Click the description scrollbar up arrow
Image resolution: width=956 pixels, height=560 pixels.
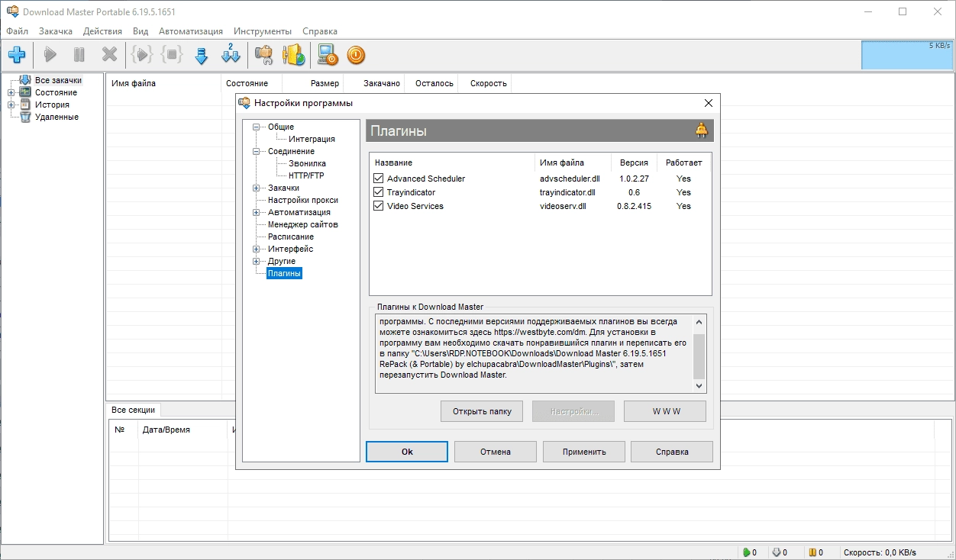[699, 321]
